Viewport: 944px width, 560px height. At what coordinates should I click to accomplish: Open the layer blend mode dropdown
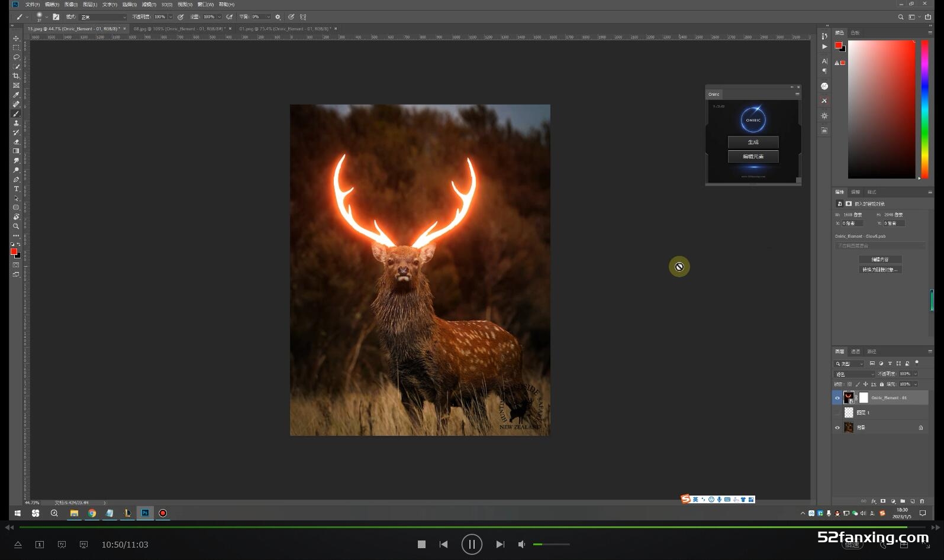point(855,374)
